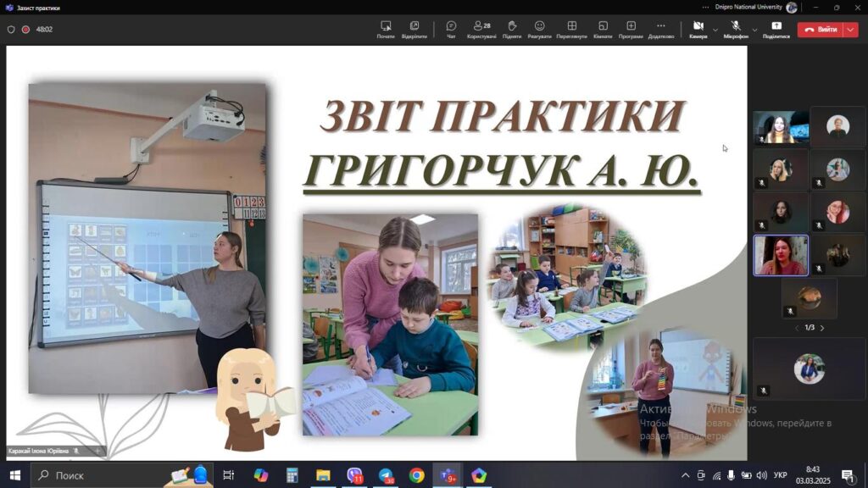
Task: Unmute the microphone
Action: pyautogui.click(x=736, y=30)
